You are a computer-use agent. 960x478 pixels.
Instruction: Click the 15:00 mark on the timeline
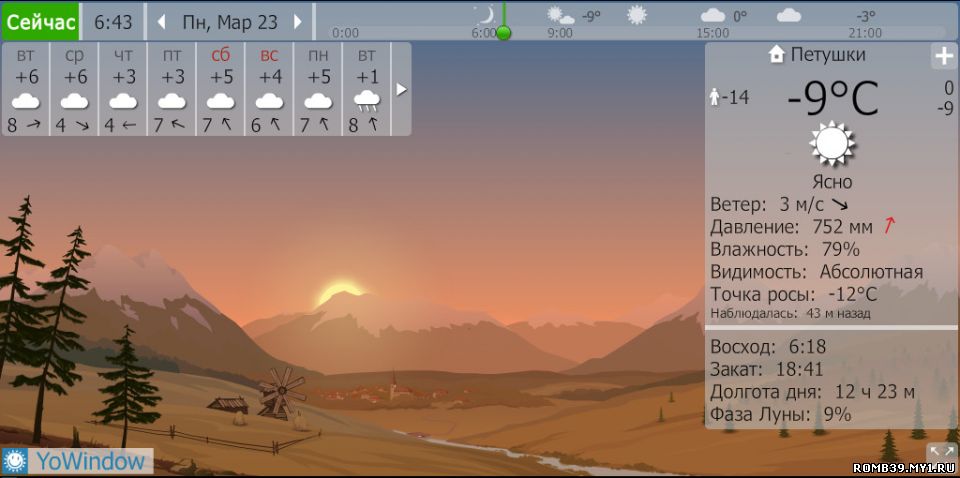[712, 32]
